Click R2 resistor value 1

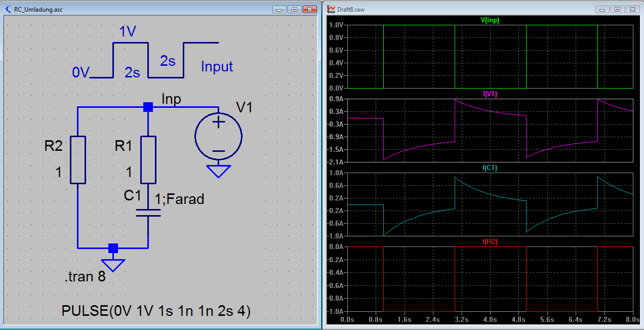coord(58,173)
